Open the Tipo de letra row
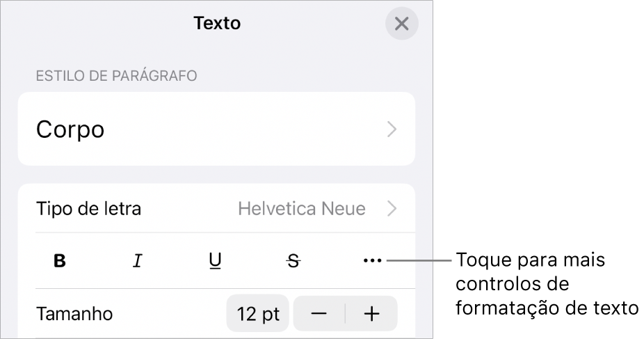The width and height of the screenshot is (644, 339). pos(88,208)
